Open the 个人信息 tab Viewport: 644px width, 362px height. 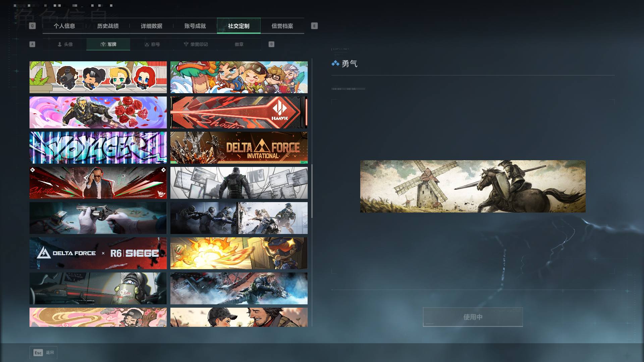(64, 26)
